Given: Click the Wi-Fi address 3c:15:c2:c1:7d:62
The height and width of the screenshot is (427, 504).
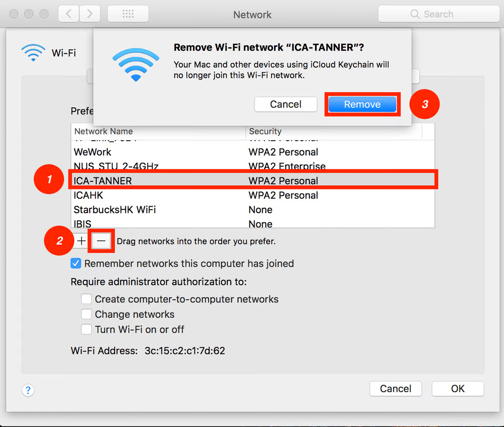Looking at the screenshot, I should coord(185,351).
